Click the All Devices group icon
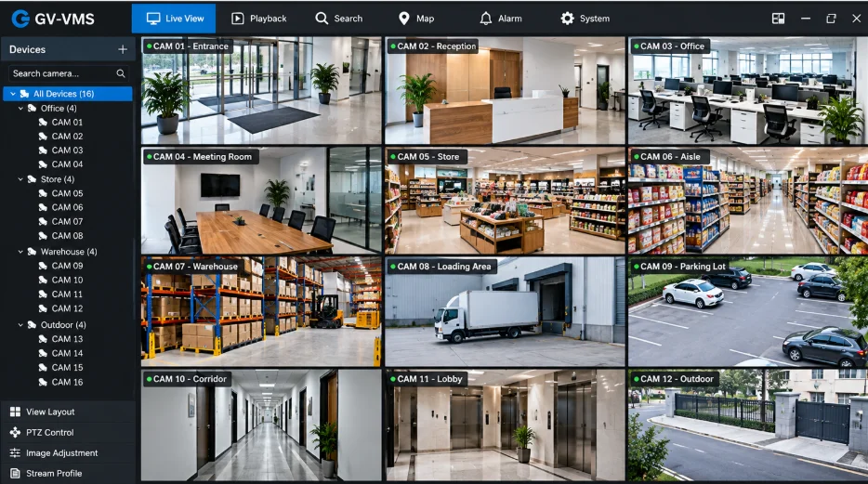868x484 pixels. click(24, 94)
